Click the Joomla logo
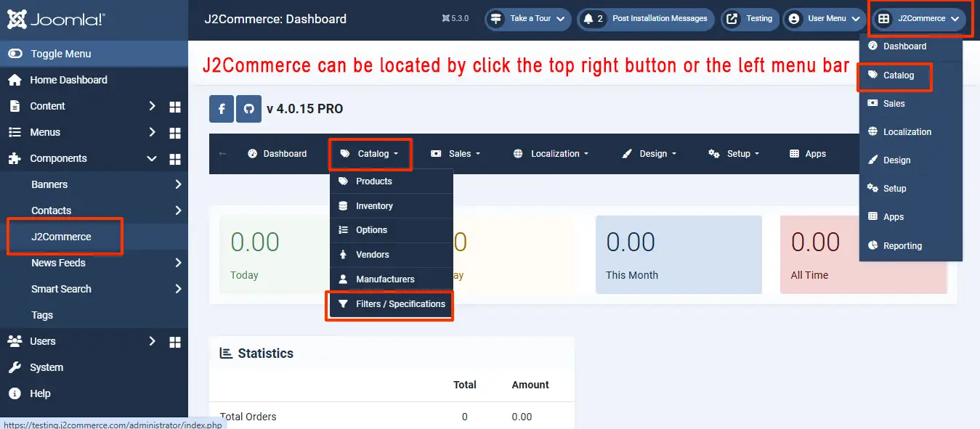980x429 pixels. (x=57, y=20)
